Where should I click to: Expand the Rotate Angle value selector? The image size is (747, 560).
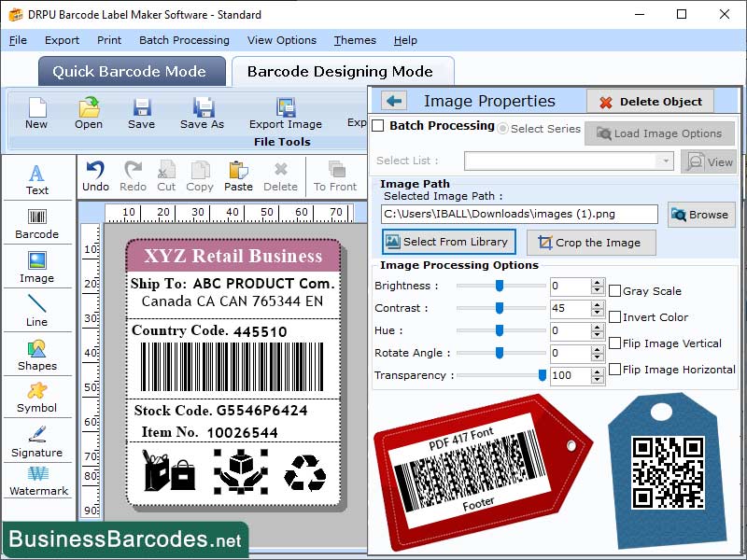coord(599,355)
